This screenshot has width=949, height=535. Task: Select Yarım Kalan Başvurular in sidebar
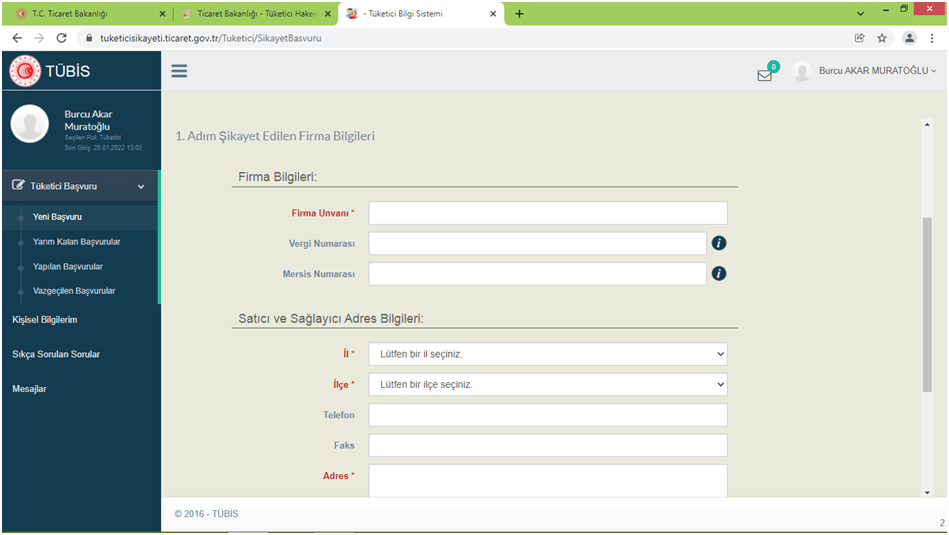tap(76, 242)
